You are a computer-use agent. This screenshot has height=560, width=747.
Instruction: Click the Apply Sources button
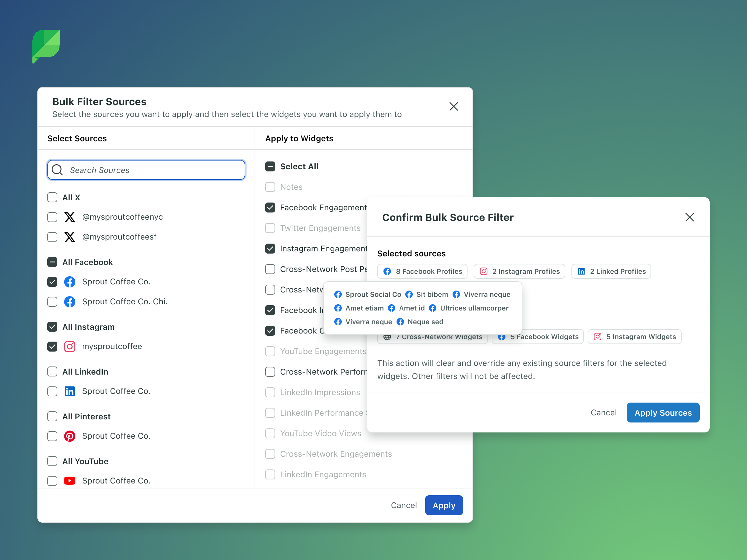pos(663,413)
